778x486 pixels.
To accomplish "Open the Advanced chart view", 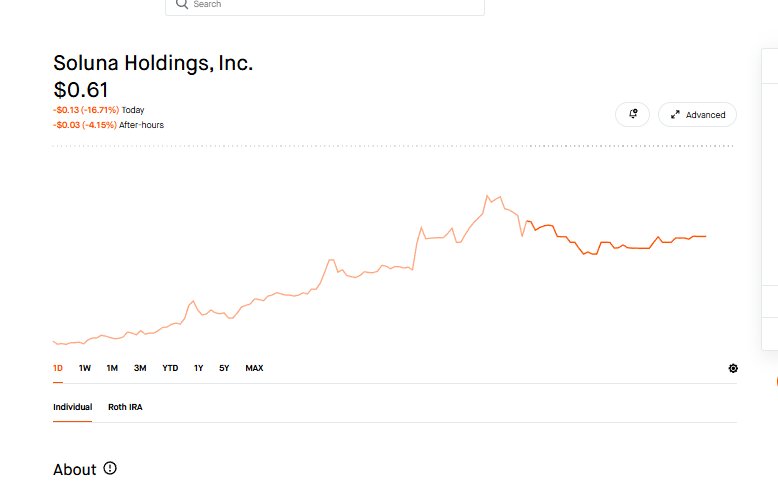I will coord(697,115).
